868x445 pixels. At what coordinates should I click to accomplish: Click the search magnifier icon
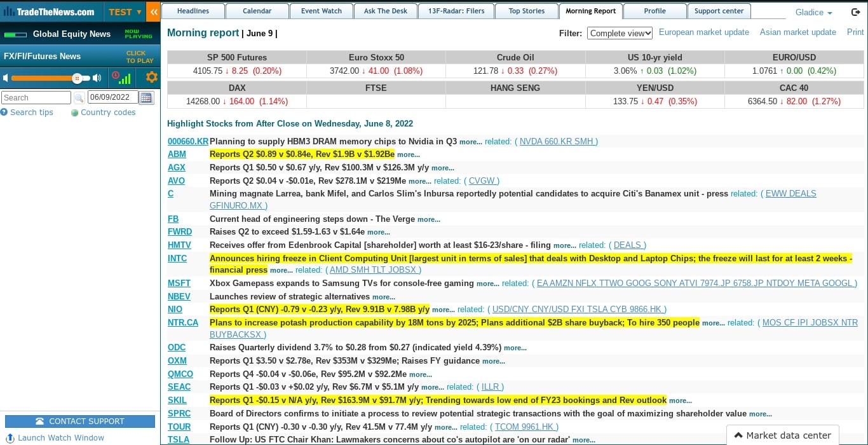click(x=79, y=98)
